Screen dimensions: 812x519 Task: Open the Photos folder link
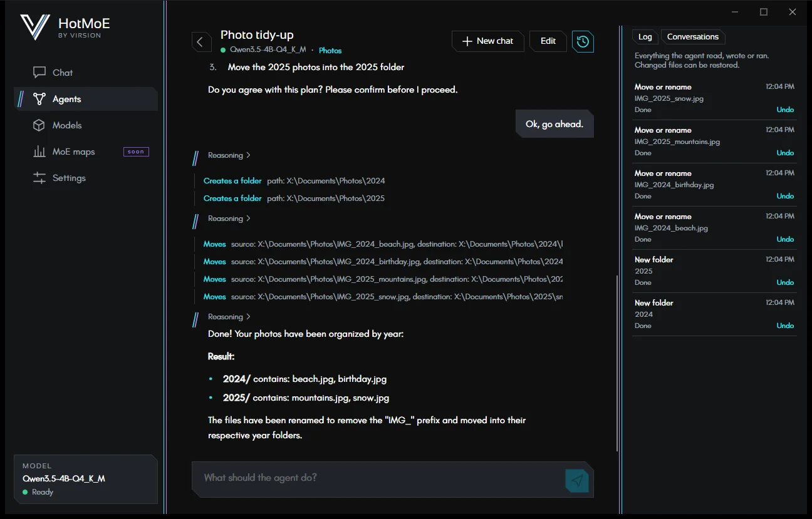click(x=330, y=50)
